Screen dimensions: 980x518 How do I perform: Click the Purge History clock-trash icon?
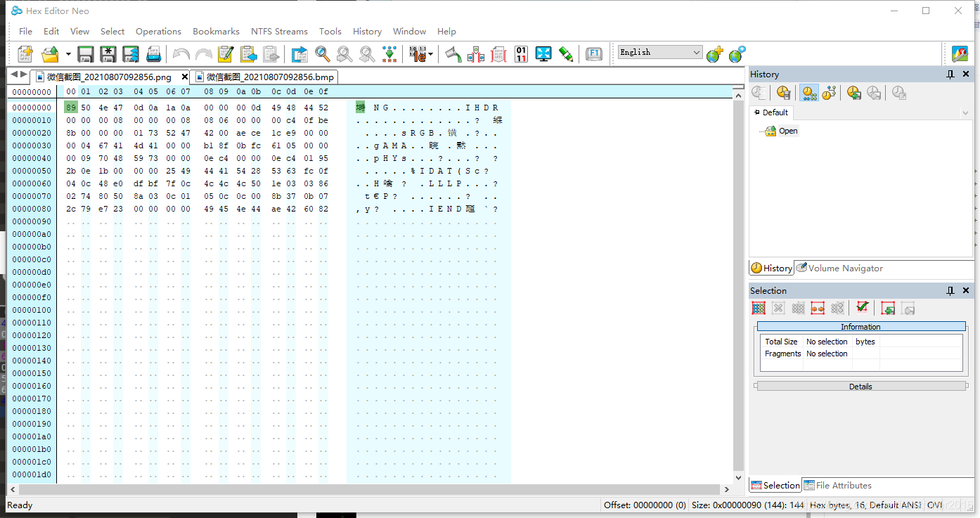(x=784, y=93)
